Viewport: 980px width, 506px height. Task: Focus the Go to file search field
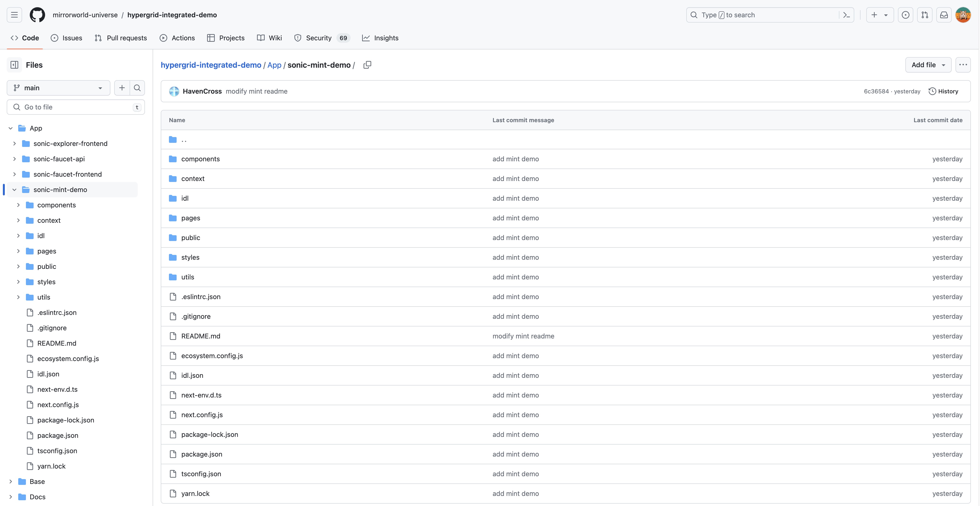tap(76, 107)
